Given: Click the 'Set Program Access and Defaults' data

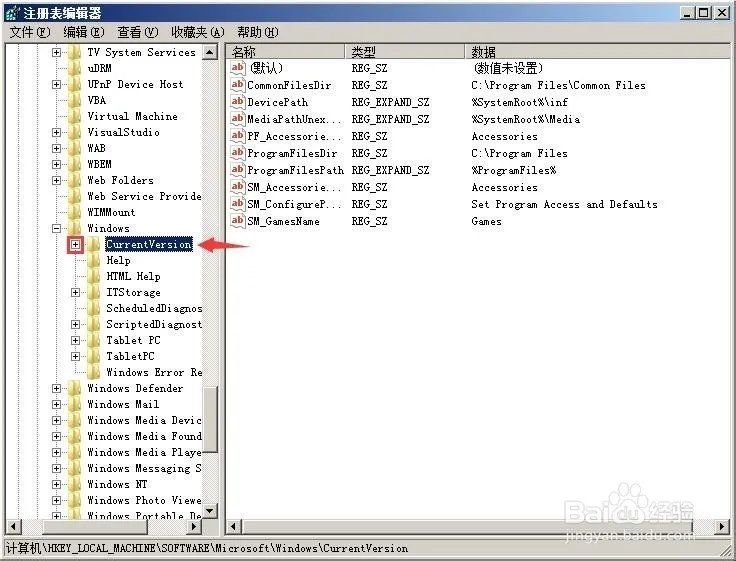Looking at the screenshot, I should (x=564, y=204).
